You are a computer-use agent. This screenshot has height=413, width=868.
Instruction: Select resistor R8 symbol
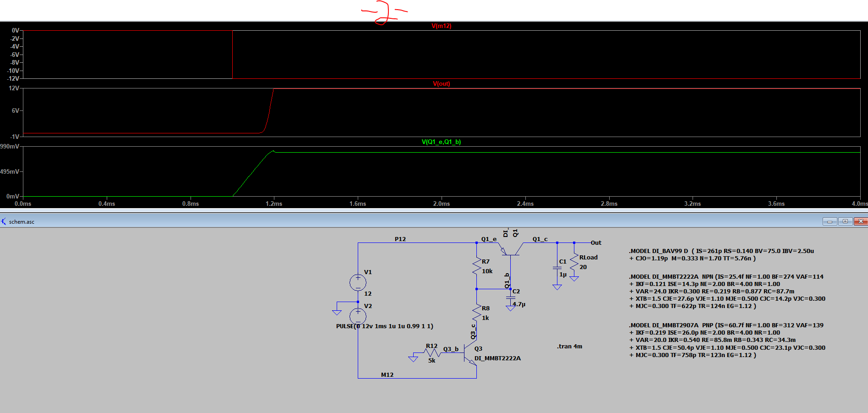point(476,313)
